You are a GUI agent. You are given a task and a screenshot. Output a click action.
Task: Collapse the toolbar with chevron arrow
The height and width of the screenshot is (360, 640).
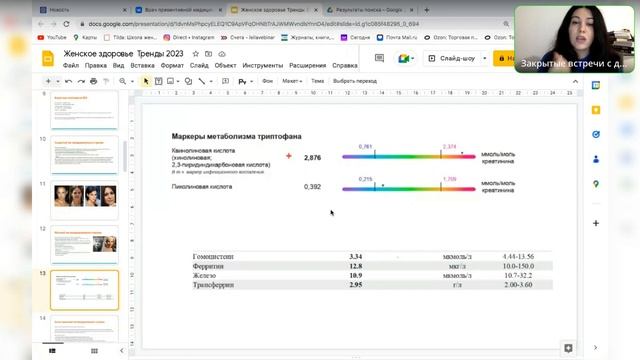click(x=575, y=82)
